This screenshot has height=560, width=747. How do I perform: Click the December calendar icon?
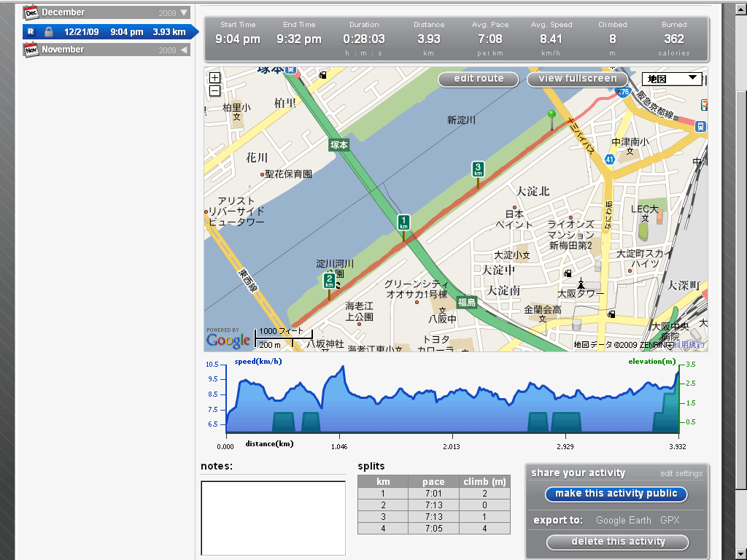point(31,12)
